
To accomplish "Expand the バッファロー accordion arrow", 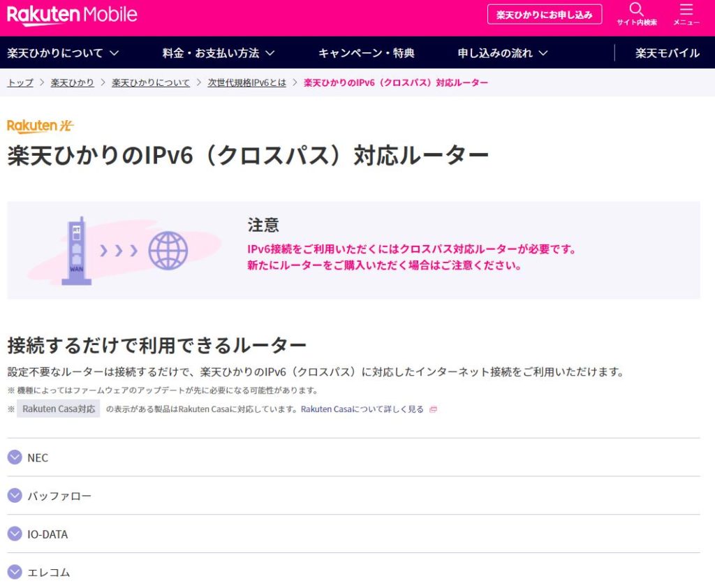I will point(15,495).
